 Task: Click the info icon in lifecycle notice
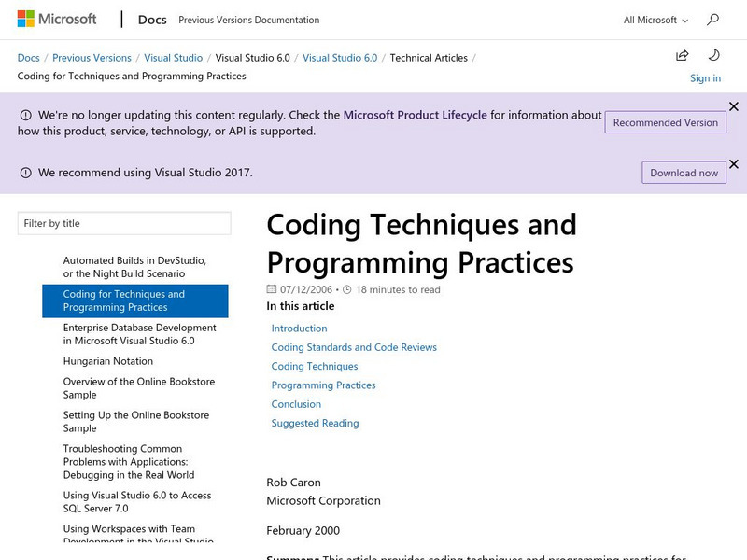click(x=26, y=115)
